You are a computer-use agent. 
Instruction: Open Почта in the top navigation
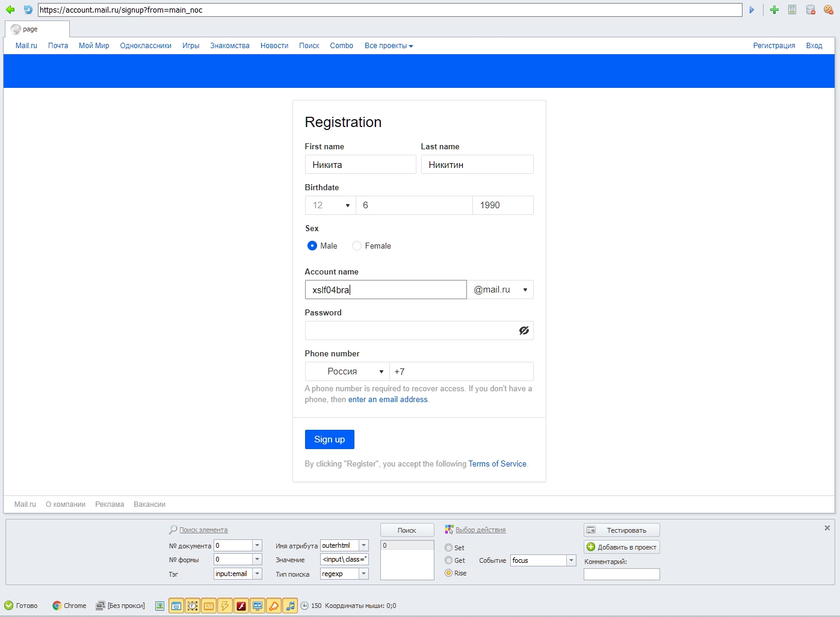pos(58,46)
